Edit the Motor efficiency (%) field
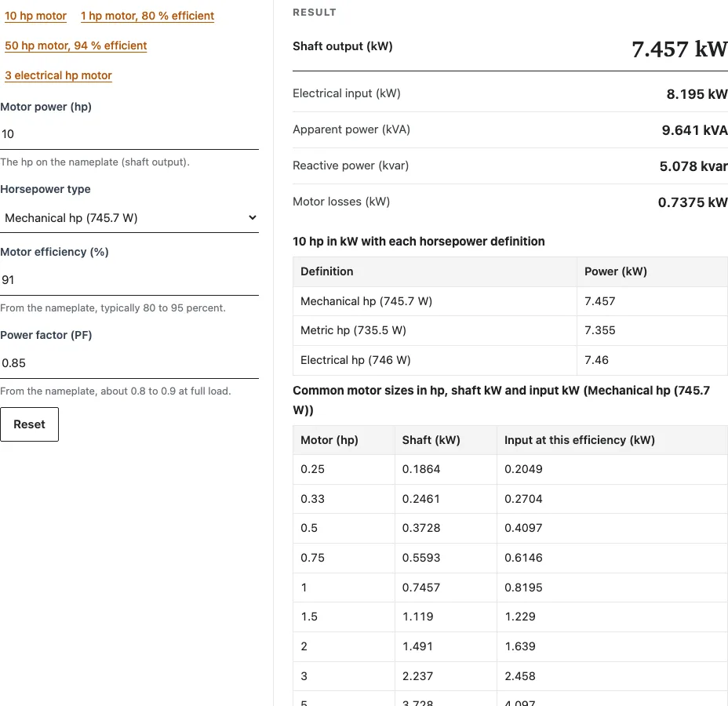Image resolution: width=728 pixels, height=706 pixels. pyautogui.click(x=129, y=280)
